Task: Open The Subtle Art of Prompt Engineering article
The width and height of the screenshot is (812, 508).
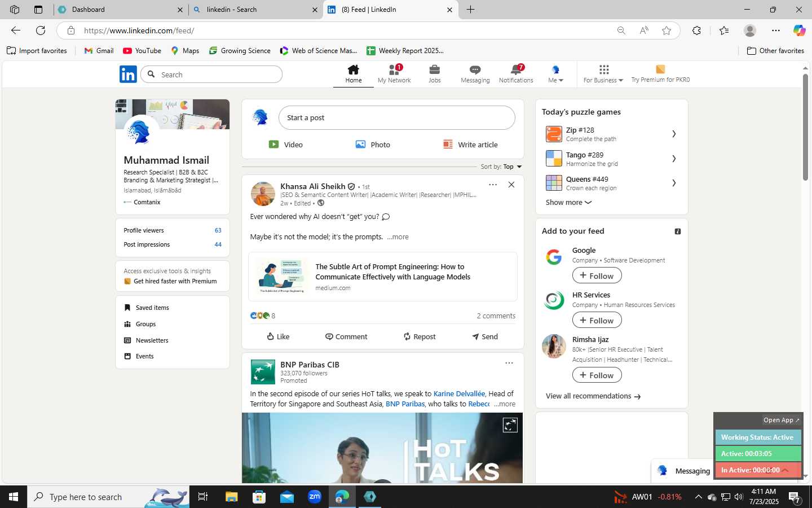Action: tap(383, 277)
